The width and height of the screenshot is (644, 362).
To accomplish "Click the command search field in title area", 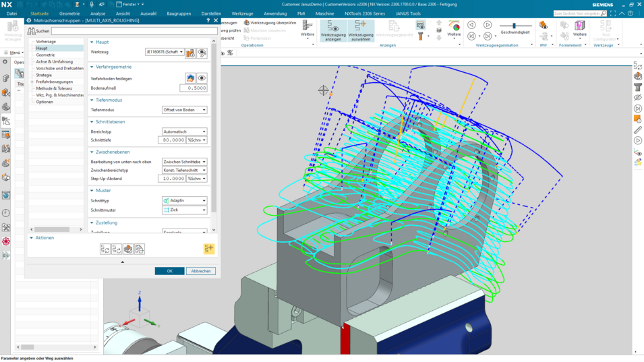I will tap(579, 13).
